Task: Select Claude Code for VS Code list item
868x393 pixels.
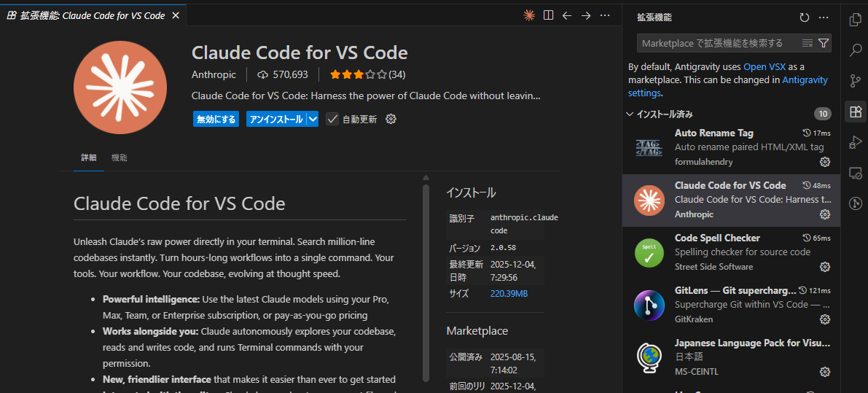Action: tap(731, 200)
